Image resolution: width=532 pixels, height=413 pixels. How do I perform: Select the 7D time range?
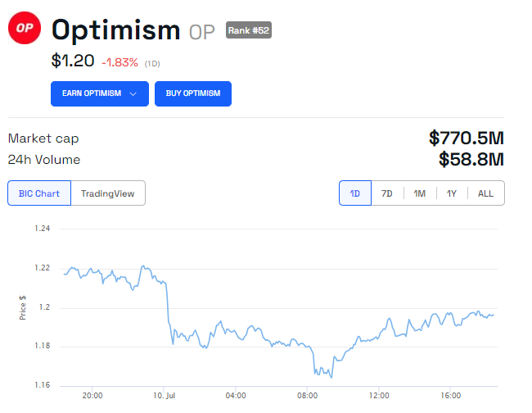click(387, 193)
